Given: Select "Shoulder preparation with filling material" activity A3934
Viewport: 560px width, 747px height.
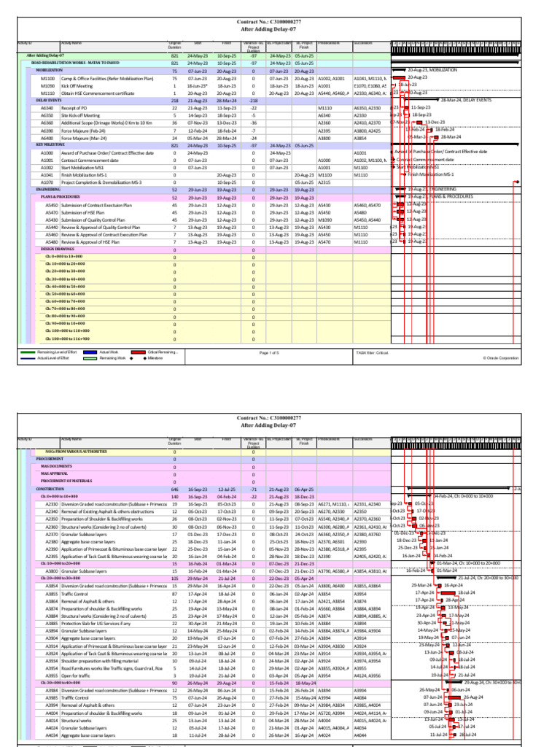Looking at the screenshot, I should pos(99,661).
